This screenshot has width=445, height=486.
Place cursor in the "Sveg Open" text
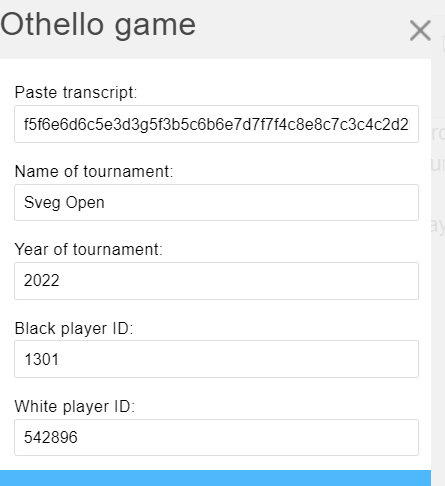(64, 203)
